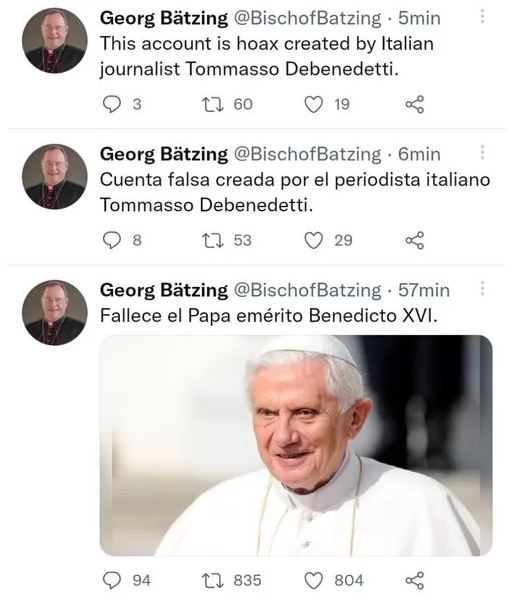Screen dimensions: 523x611
Task: Share the Benedicto XVI tweet
Action: (415, 581)
